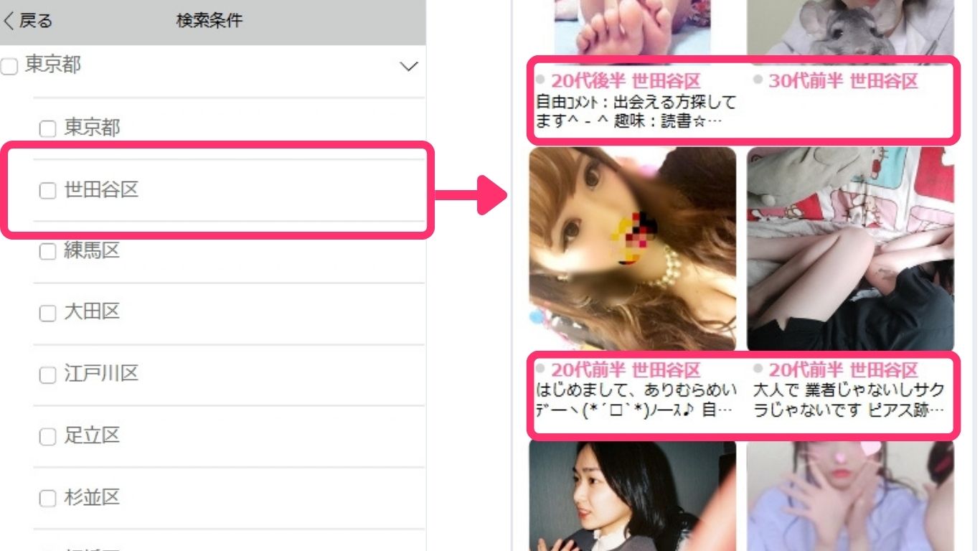Open the feet photo thumbnail

pyautogui.click(x=633, y=32)
